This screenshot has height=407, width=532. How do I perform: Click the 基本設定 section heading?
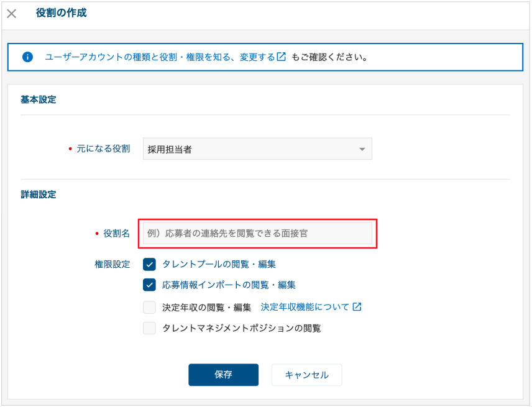[x=39, y=99]
